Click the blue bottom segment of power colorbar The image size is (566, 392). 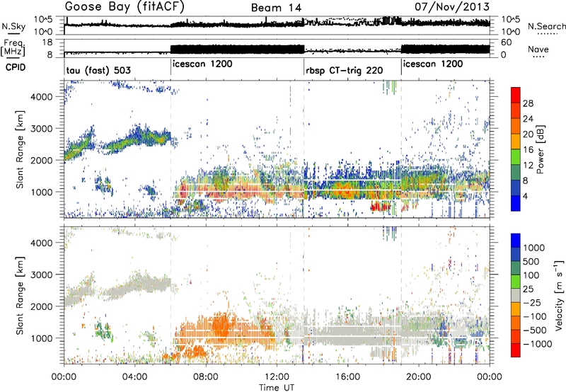click(516, 203)
